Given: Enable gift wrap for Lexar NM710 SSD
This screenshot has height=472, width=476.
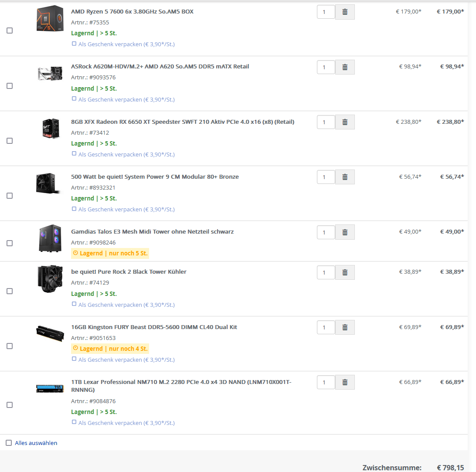Looking at the screenshot, I should (x=74, y=422).
